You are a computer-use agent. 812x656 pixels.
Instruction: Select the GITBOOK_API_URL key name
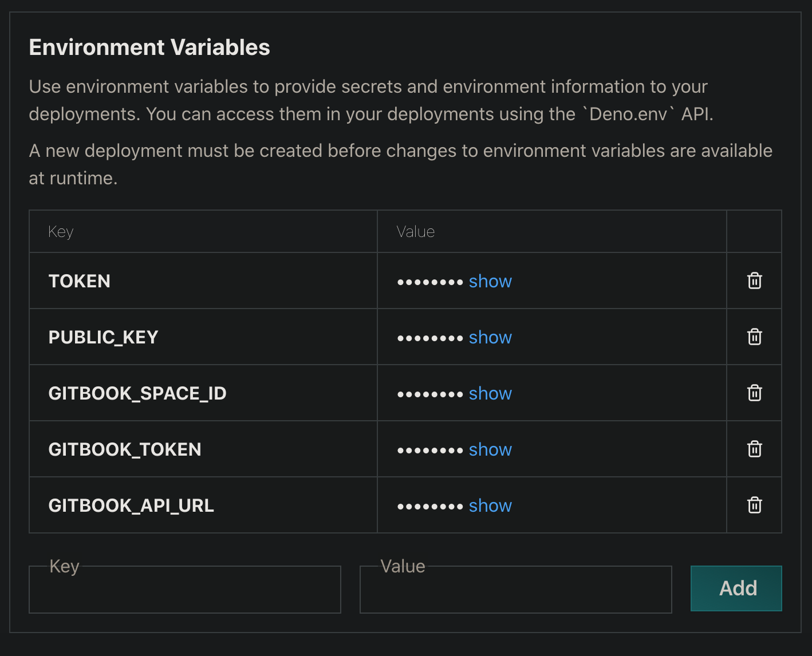pyautogui.click(x=131, y=505)
